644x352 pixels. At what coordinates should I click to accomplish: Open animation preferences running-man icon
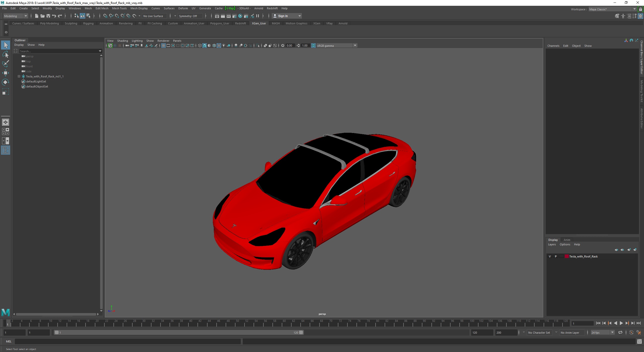(639, 332)
